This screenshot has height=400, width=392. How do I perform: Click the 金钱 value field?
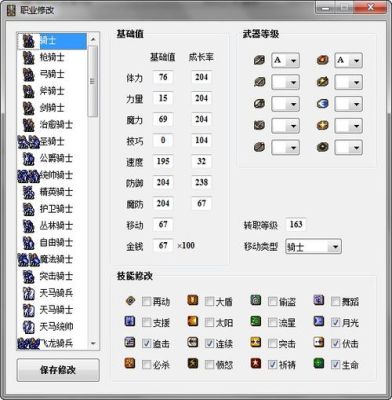(163, 246)
